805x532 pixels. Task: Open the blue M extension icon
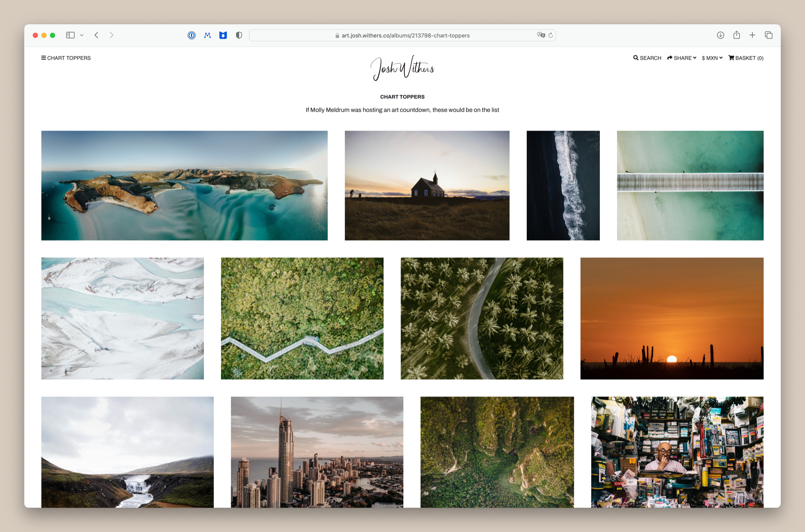(x=208, y=35)
